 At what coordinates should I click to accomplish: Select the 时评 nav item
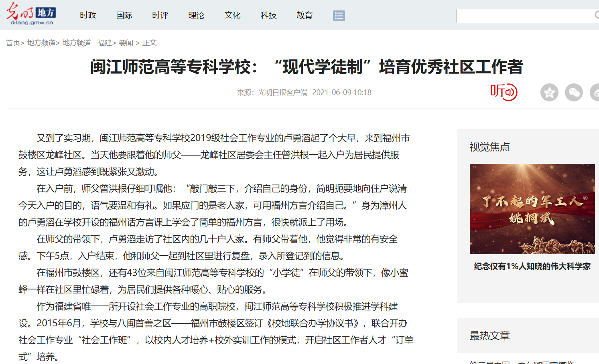(160, 15)
